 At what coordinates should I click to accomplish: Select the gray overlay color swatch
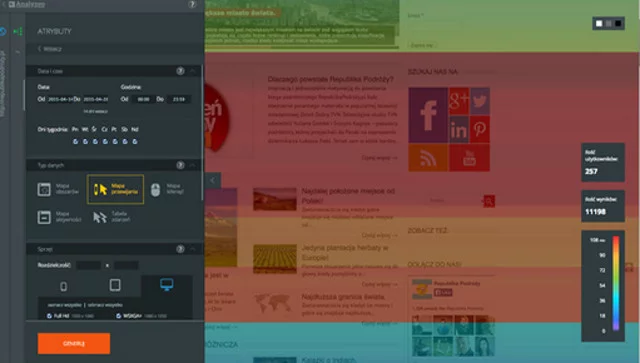pos(609,23)
